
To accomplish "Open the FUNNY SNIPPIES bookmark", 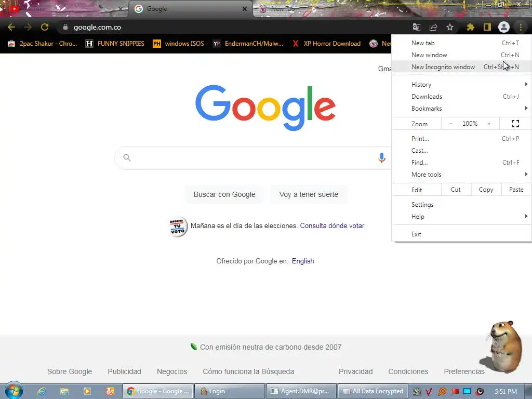I will (115, 44).
